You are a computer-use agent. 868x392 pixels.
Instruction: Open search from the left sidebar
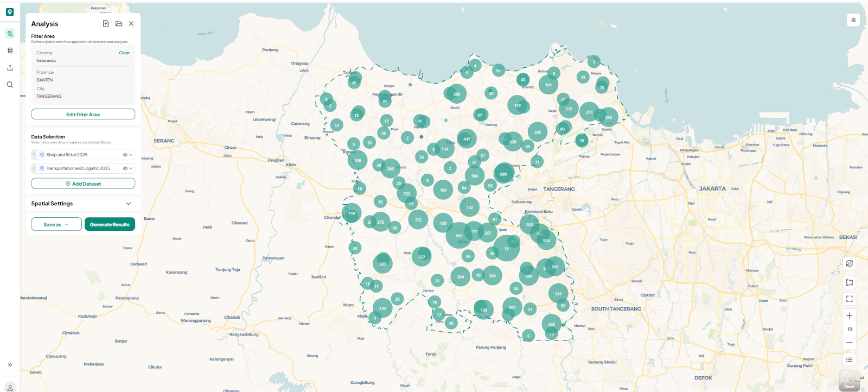point(10,85)
